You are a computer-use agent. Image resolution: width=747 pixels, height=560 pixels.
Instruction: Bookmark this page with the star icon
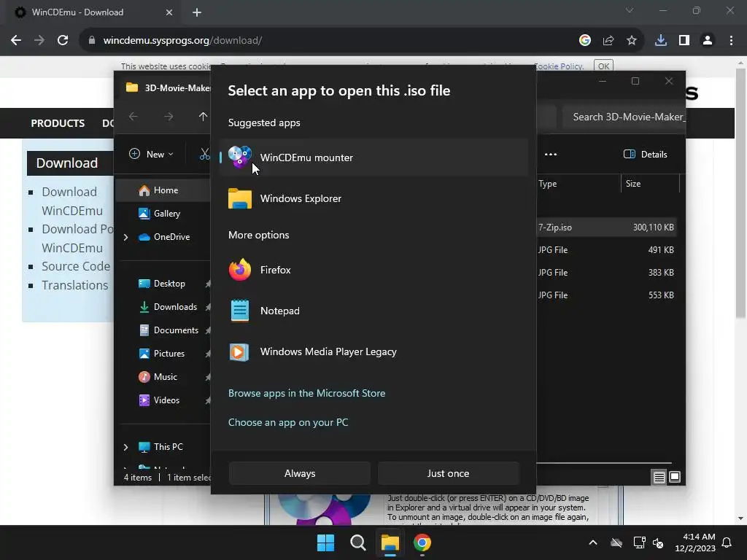pos(631,41)
